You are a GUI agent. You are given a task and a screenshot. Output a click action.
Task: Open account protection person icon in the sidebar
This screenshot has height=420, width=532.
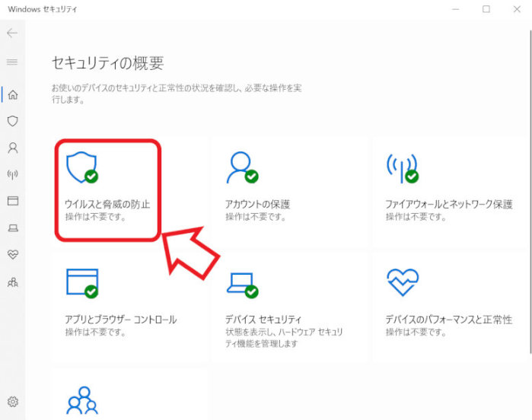click(x=13, y=148)
